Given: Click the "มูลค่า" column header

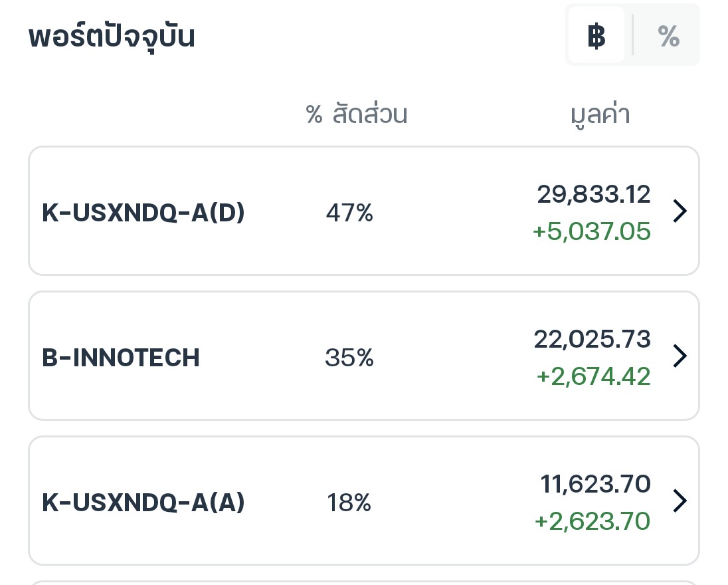Looking at the screenshot, I should tap(600, 114).
